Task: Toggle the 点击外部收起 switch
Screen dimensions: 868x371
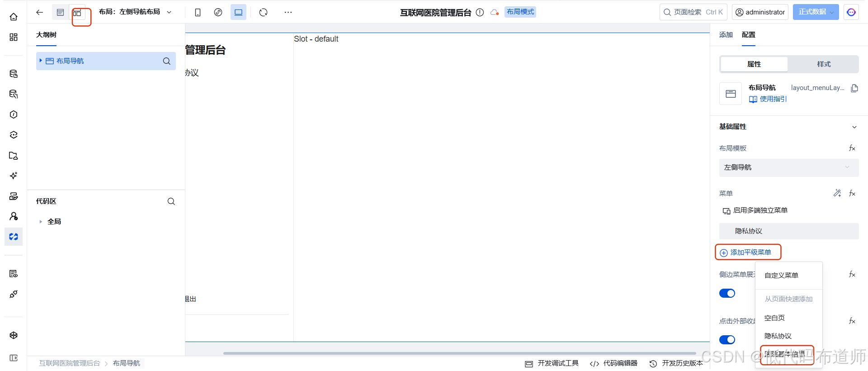Action: click(x=727, y=340)
